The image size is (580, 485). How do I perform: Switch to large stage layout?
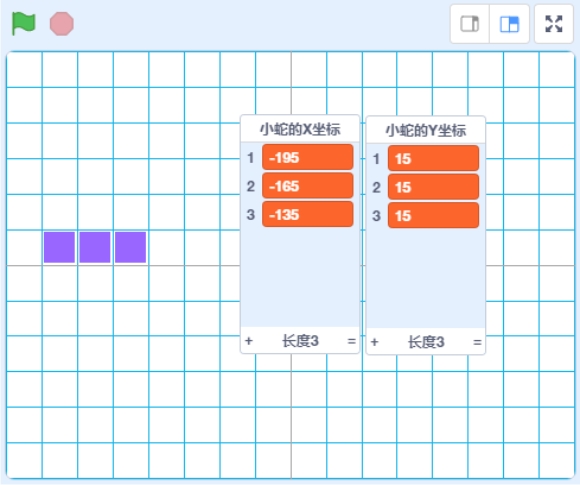(x=509, y=24)
